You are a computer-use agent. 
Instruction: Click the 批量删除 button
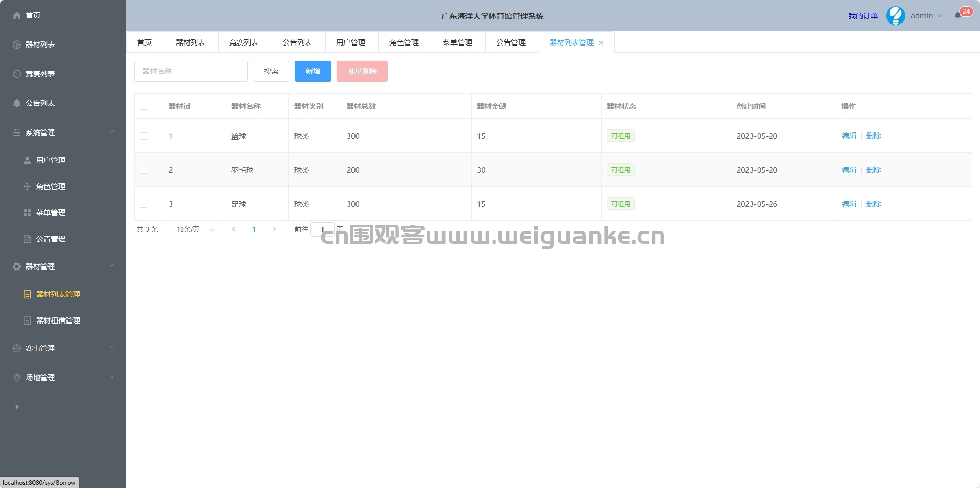362,71
